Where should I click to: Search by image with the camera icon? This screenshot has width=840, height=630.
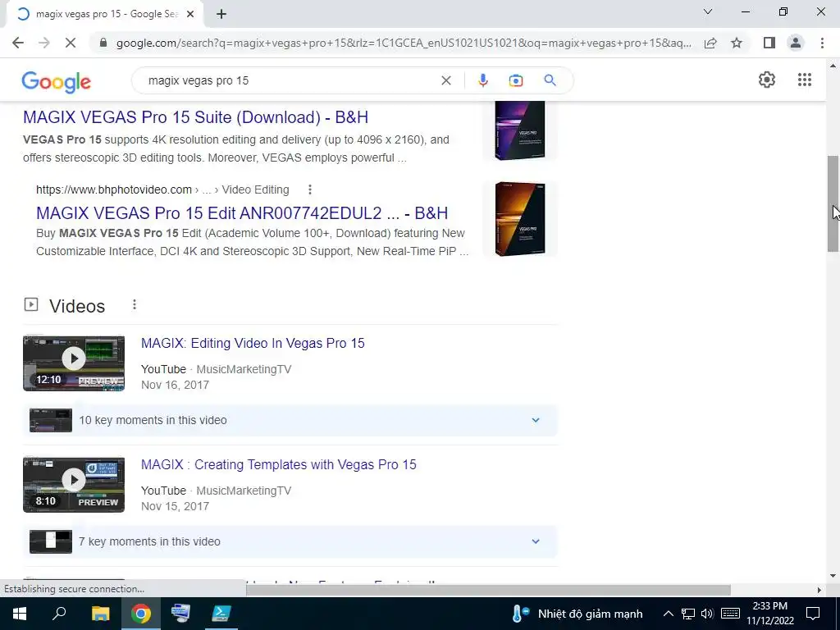(x=516, y=80)
